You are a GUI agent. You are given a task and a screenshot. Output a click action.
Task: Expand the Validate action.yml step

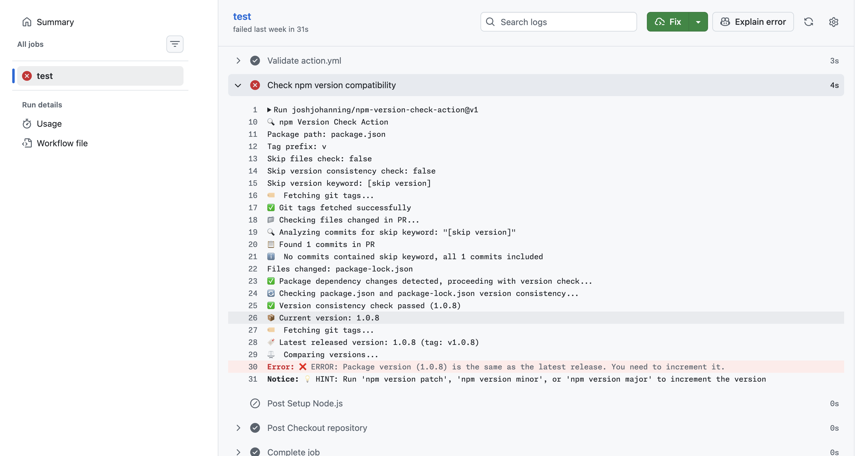click(x=238, y=61)
